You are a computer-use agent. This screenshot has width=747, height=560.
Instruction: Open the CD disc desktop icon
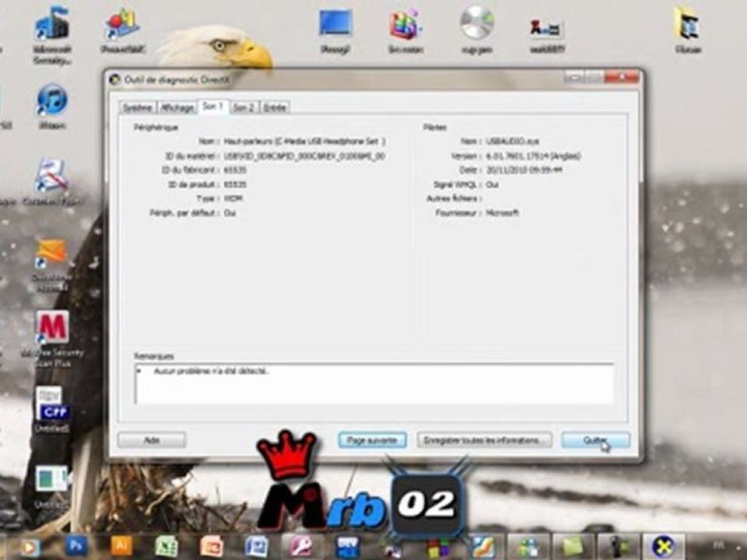477,30
